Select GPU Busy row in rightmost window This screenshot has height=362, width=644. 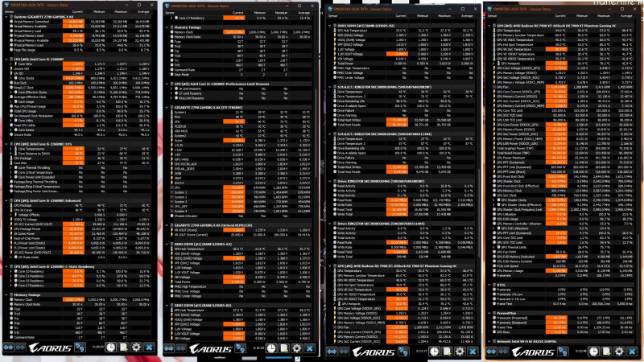563,332
